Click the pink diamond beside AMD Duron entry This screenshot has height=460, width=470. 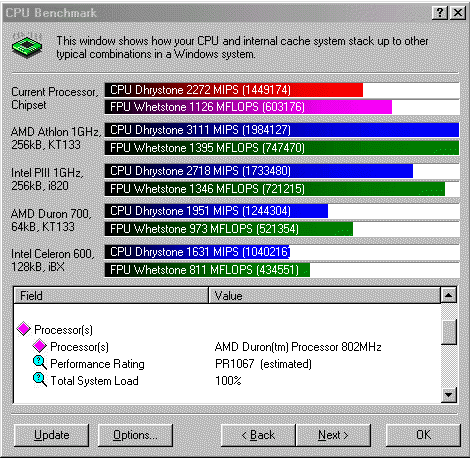[x=40, y=346]
